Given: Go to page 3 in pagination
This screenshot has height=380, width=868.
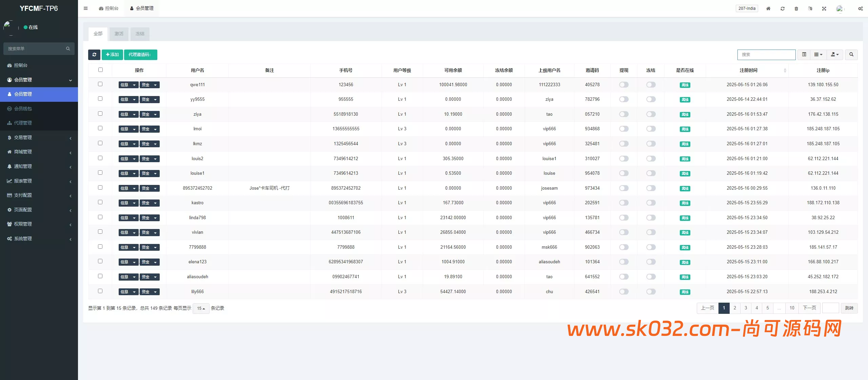Looking at the screenshot, I should (746, 308).
